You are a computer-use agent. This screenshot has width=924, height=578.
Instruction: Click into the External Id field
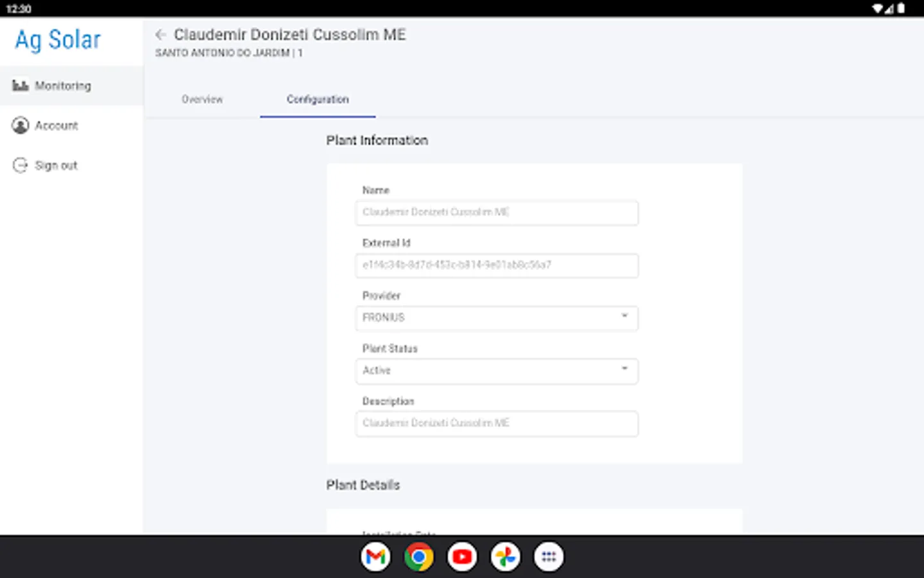click(496, 265)
